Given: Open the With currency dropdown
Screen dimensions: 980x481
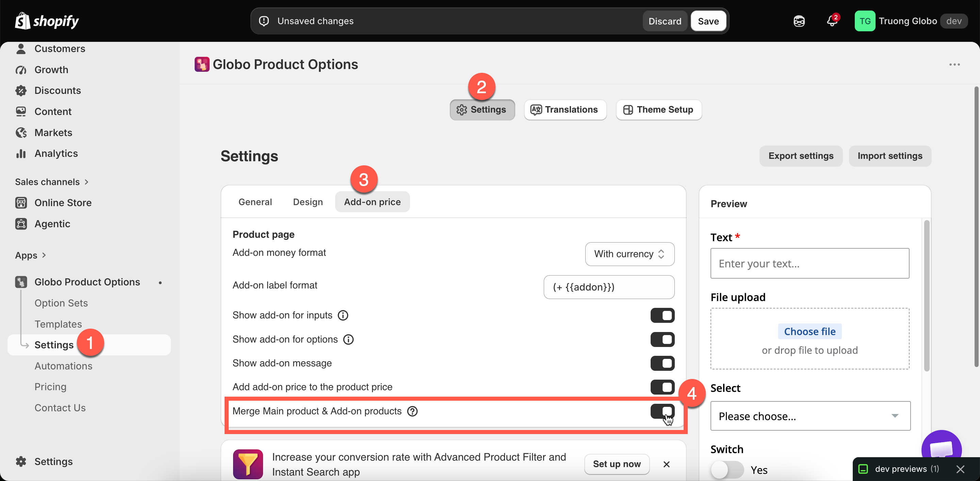Looking at the screenshot, I should [x=630, y=254].
